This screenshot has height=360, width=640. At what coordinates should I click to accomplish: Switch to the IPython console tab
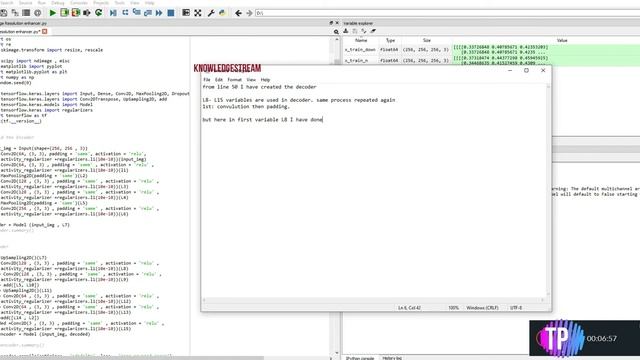[x=360, y=358]
